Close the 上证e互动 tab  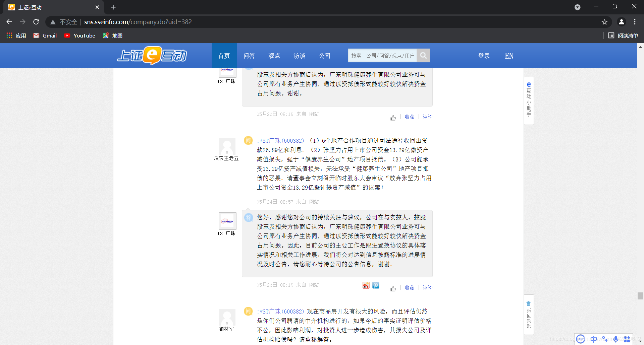97,7
